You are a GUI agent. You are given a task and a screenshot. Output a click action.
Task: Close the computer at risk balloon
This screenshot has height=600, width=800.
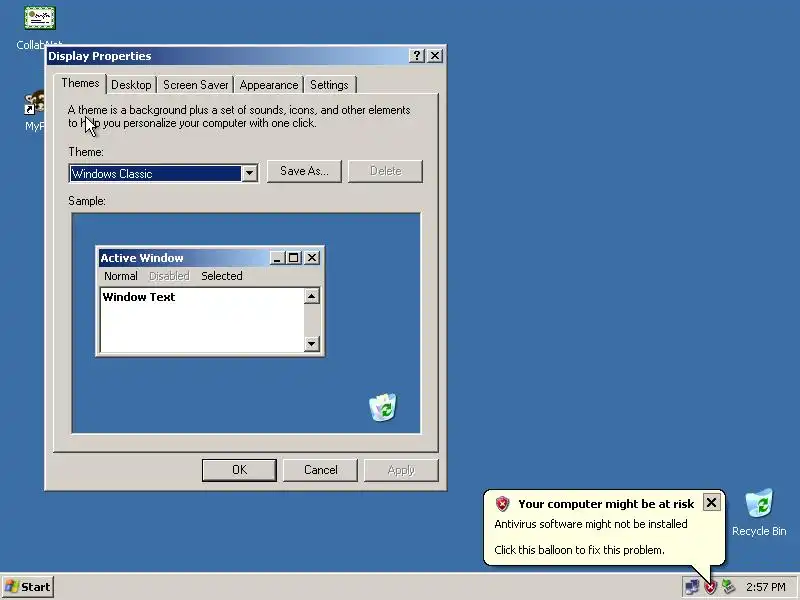(x=711, y=503)
